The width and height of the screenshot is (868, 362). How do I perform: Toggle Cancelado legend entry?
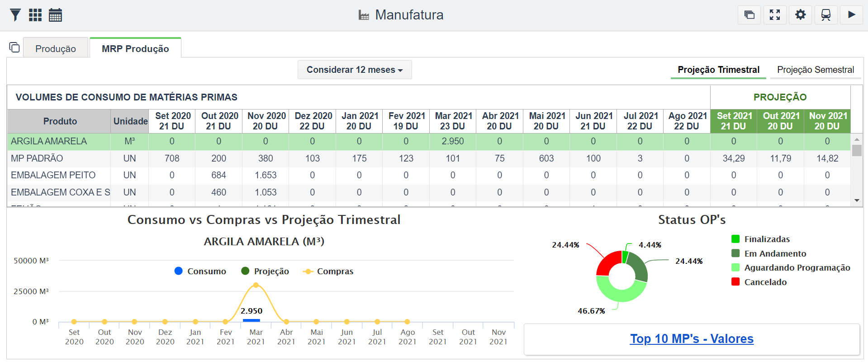pyautogui.click(x=759, y=282)
